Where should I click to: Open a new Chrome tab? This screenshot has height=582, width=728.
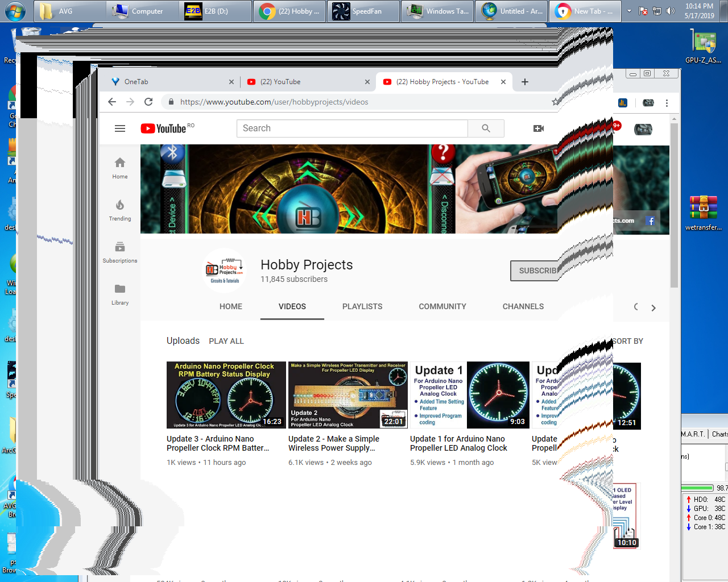(x=525, y=82)
